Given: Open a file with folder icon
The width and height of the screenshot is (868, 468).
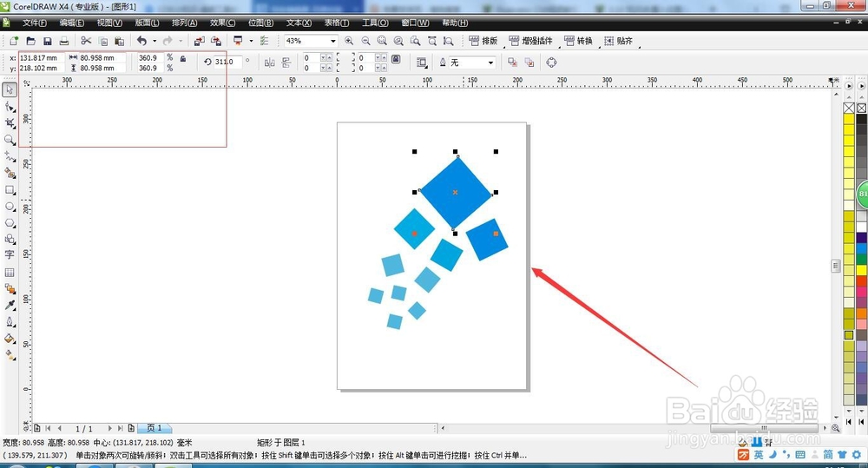Looking at the screenshot, I should click(30, 41).
